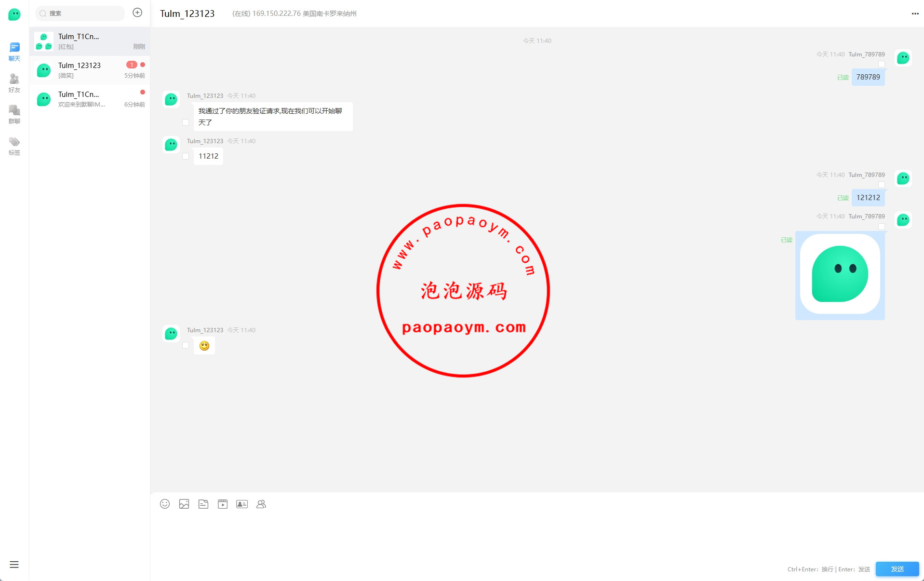
Task: Open the emoji picker in message toolbar
Action: (165, 504)
